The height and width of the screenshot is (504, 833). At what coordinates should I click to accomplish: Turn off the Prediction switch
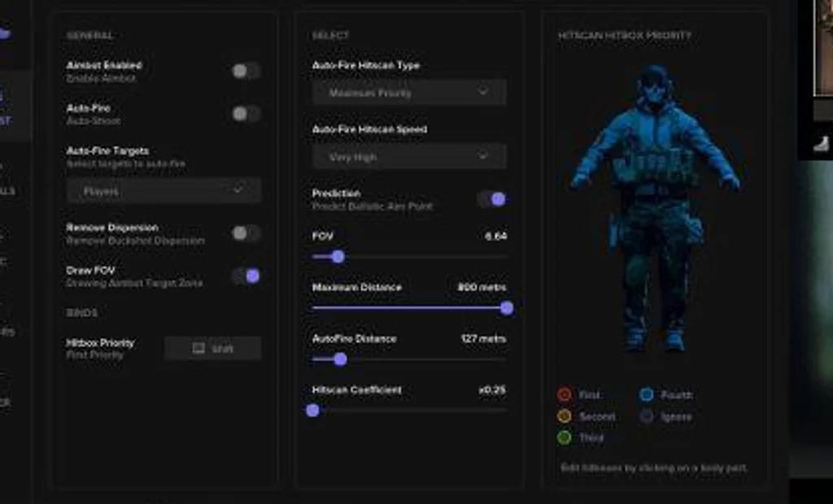[491, 199]
